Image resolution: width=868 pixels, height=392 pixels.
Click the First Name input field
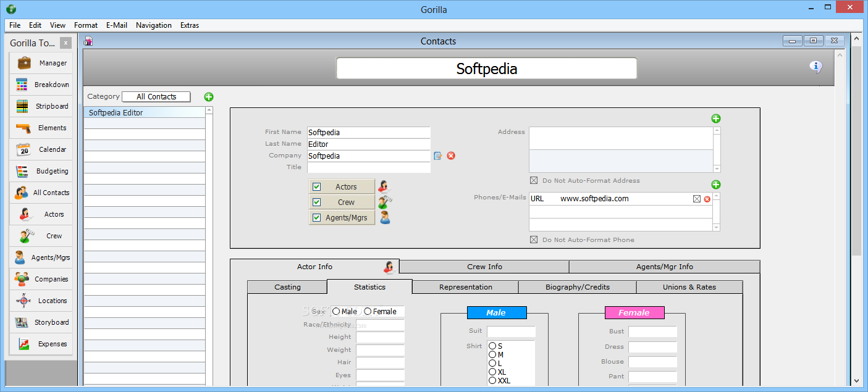click(368, 132)
